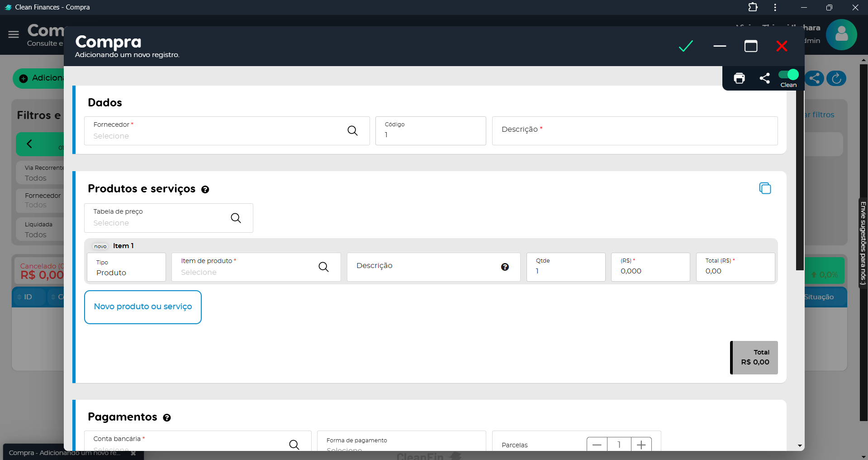Viewport: 868px width, 460px height.
Task: Click the Descrição field in Dados
Action: coord(635,131)
